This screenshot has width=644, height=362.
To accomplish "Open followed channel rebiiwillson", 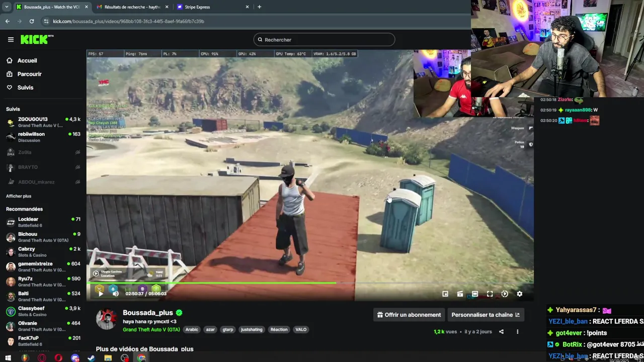I will pos(43,137).
